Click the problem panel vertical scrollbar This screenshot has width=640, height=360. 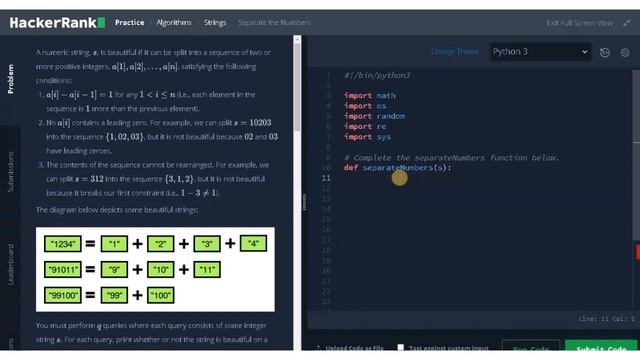pos(297,88)
